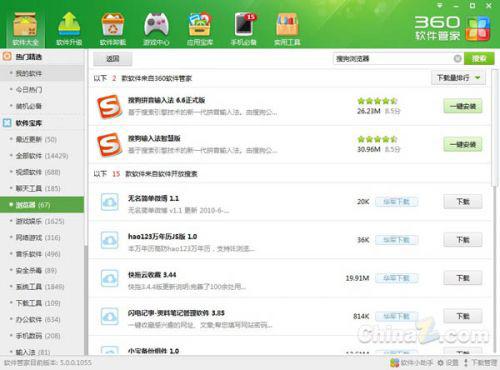This screenshot has width=500, height=370.
Task: Select 游戏娱乐 (1625) category
Action: (42, 221)
